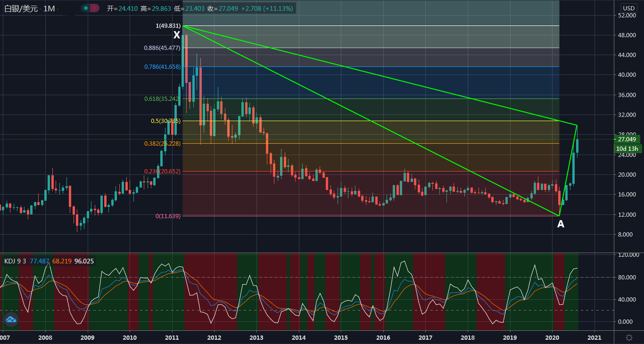Click the KDJ K value 77.487
Image resolution: width=644 pixels, height=344 pixels.
[x=40, y=261]
